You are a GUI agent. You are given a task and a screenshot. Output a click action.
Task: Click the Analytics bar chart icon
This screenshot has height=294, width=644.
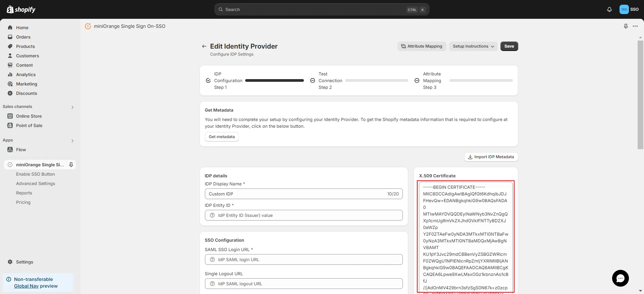tap(10, 74)
